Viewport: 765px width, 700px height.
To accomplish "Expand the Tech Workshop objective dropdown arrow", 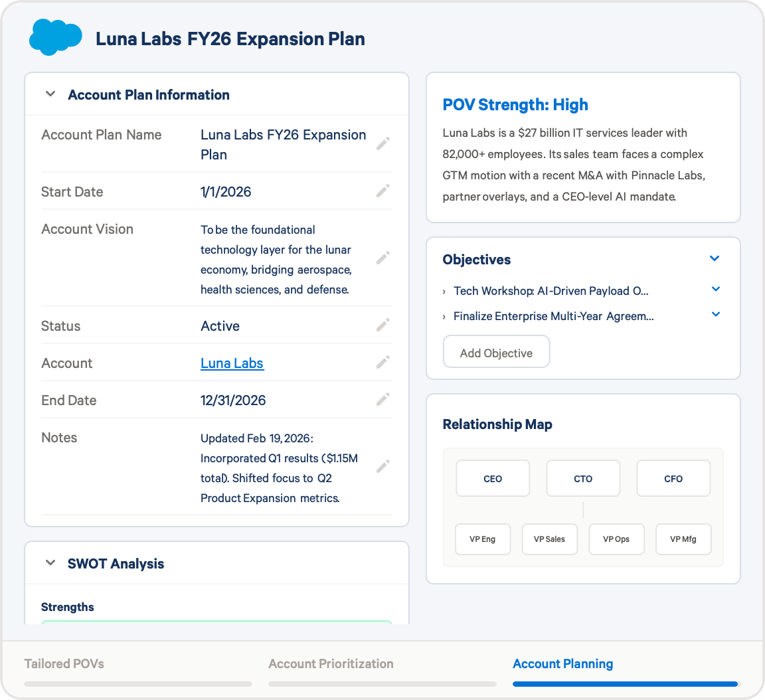I will pyautogui.click(x=716, y=290).
